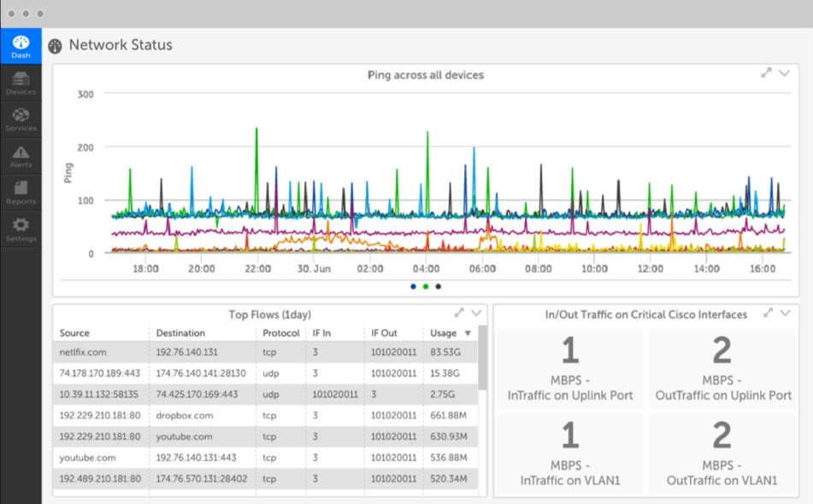Screen dimensions: 813x504
Task: Click the IF In column header
Action: tap(321, 333)
